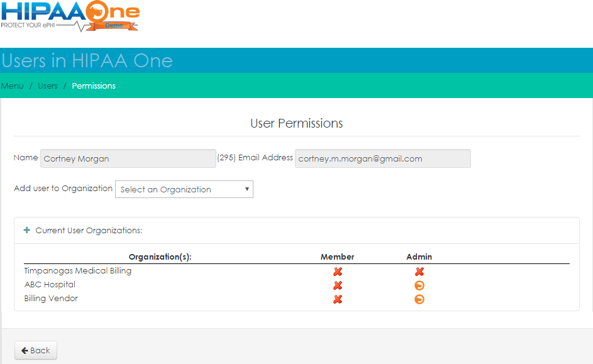This screenshot has width=593, height=364.
Task: Navigate to the Users breadcrumb
Action: click(48, 85)
